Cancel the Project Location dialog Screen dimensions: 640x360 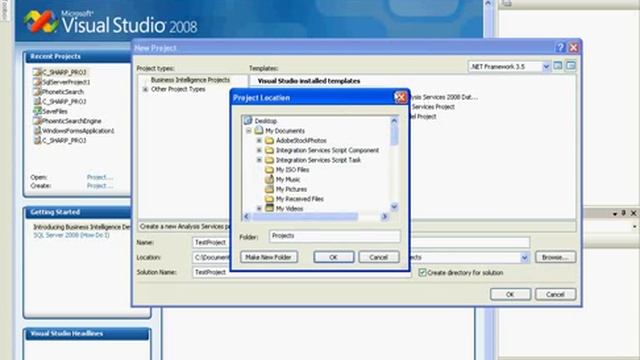378,257
